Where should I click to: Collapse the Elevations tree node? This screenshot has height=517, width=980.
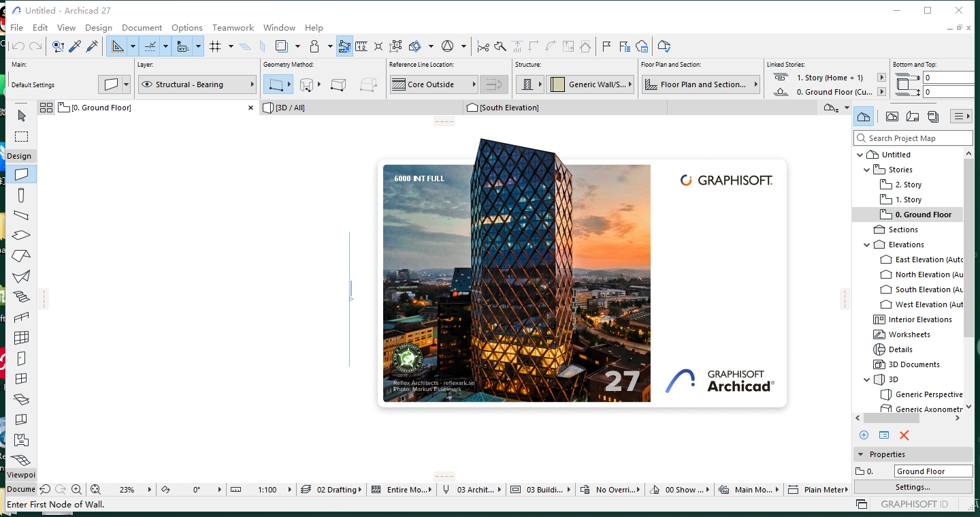[x=867, y=245]
